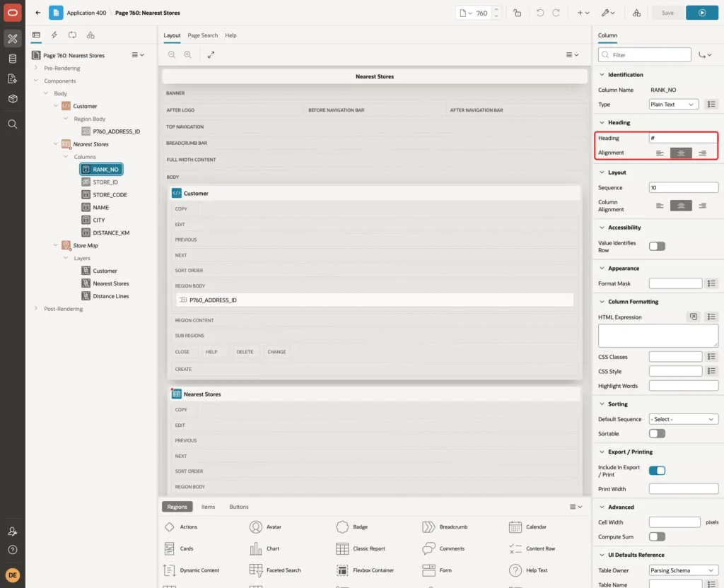Open the page lock icon in toolbar
Screen dimensions: 724x588
(517, 13)
